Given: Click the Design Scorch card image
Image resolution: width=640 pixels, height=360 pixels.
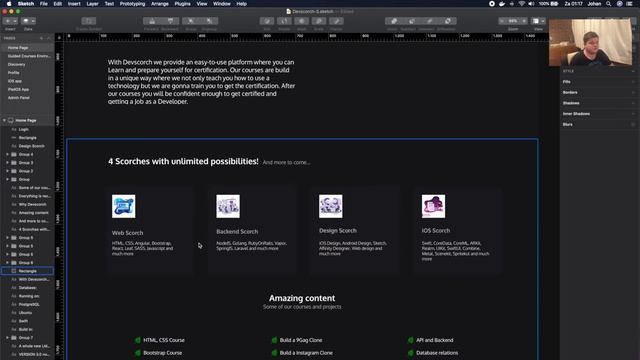Looking at the screenshot, I should pos(331,206).
